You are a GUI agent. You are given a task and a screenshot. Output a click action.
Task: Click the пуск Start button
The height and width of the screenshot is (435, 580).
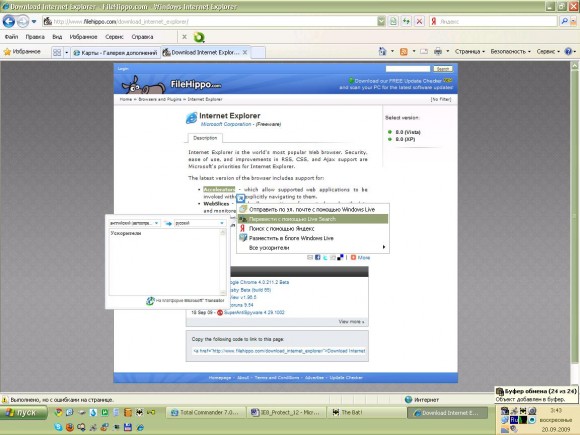pyautogui.click(x=24, y=412)
